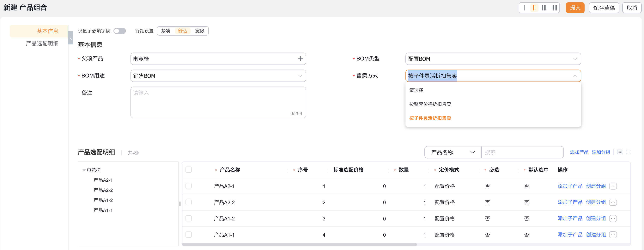Click the 添加分组 link
This screenshot has height=250, width=644.
coord(601,152)
